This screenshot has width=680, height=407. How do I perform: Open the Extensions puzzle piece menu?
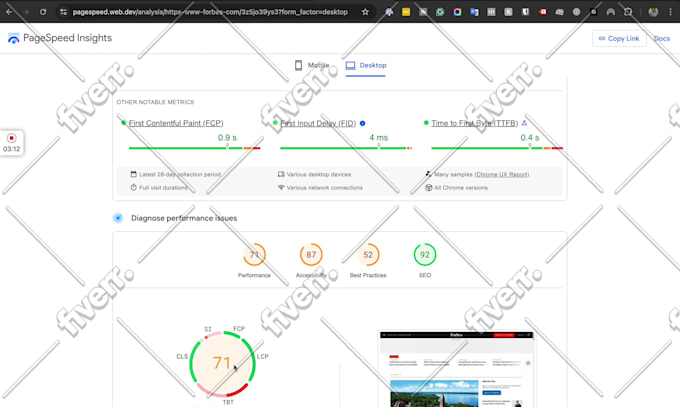coord(628,12)
